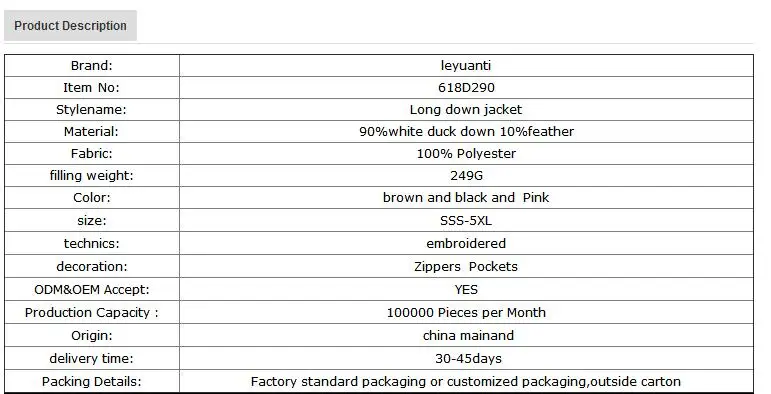Click the factory standard packaging details text
The height and width of the screenshot is (394, 771).
[466, 382]
